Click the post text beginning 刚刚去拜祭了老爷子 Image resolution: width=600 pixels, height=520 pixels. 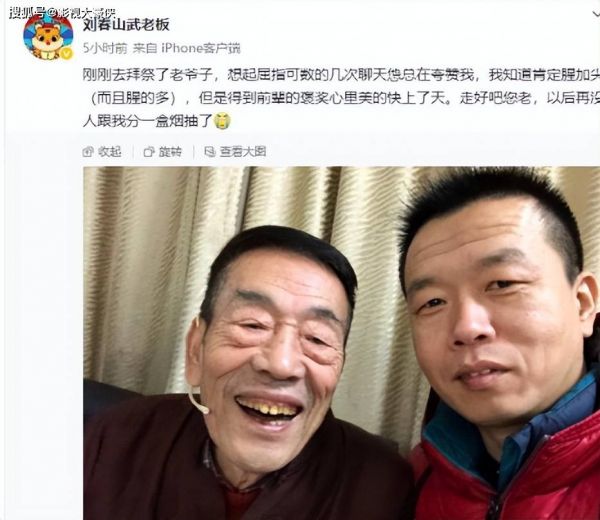point(341,98)
